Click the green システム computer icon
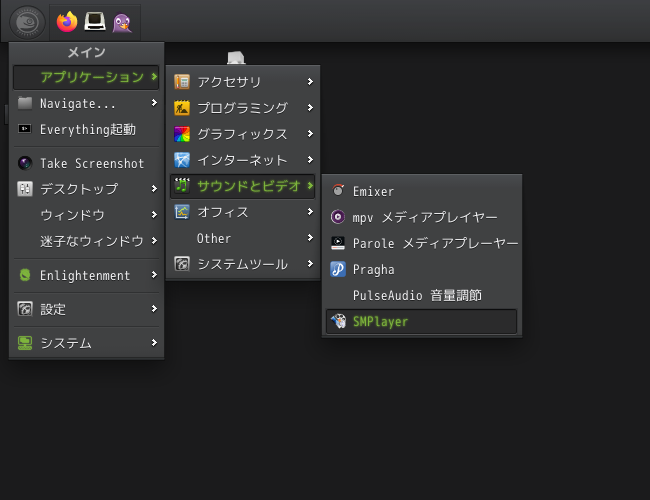 pyautogui.click(x=25, y=343)
